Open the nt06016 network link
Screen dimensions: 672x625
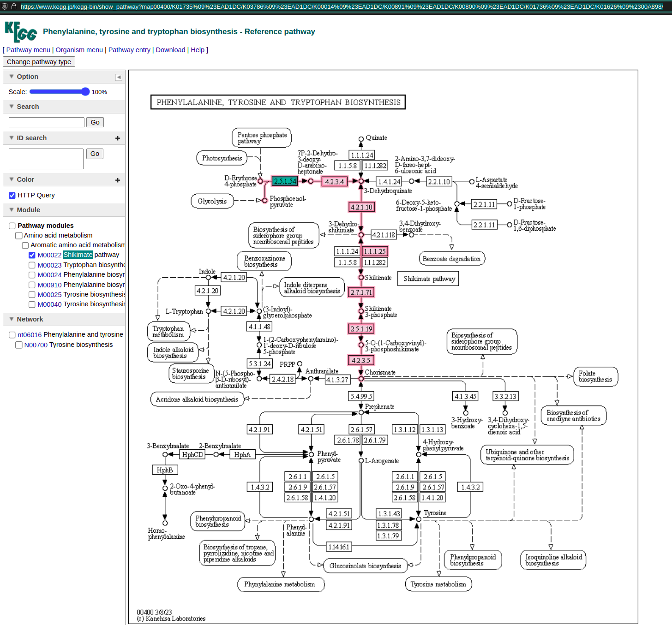click(30, 335)
